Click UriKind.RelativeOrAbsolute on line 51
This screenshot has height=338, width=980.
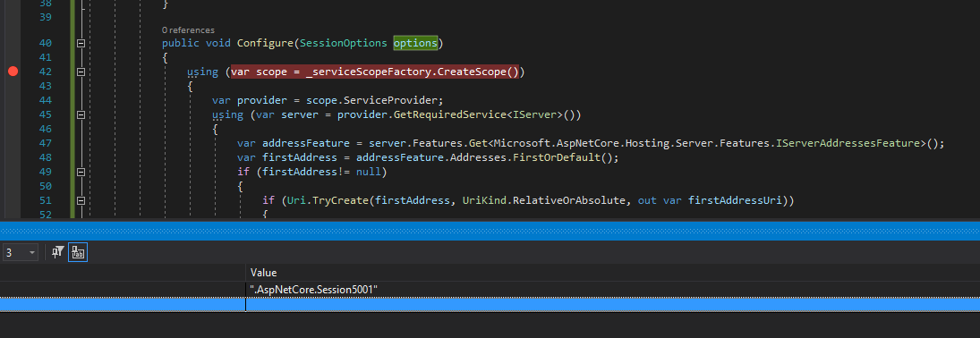pyautogui.click(x=543, y=200)
